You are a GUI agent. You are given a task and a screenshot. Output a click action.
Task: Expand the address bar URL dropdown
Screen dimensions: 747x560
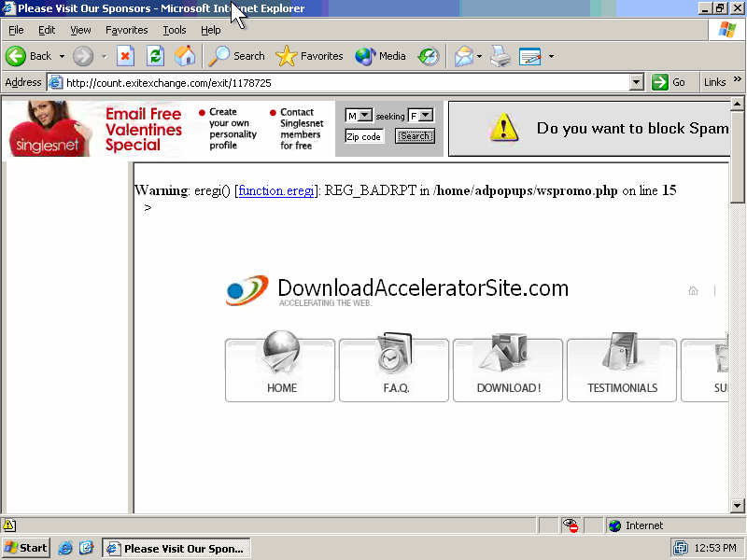coord(637,82)
